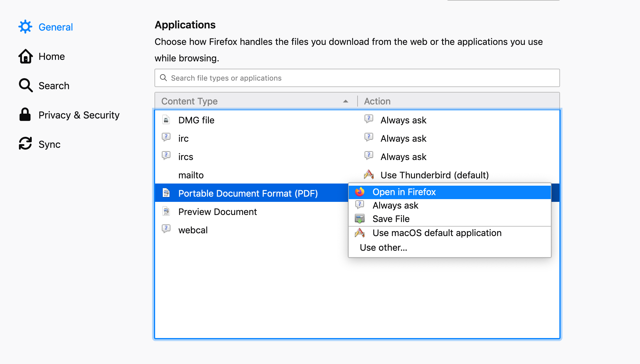
Task: Click the Sync arrows icon
Action: click(25, 144)
